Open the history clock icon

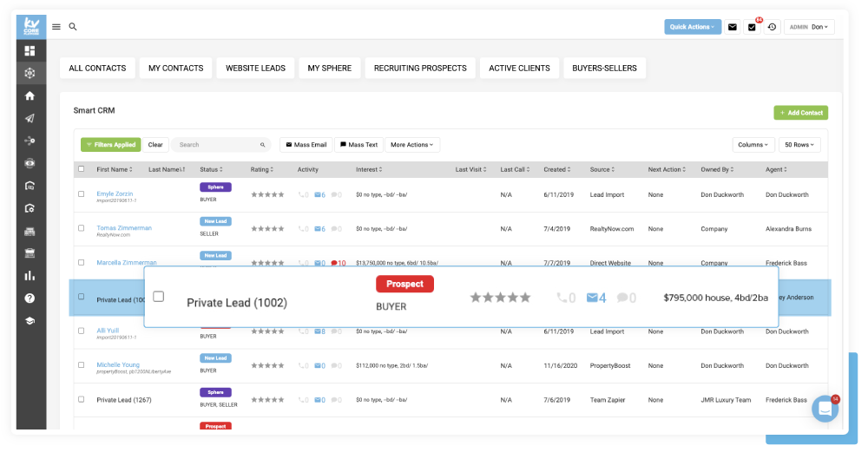click(772, 27)
